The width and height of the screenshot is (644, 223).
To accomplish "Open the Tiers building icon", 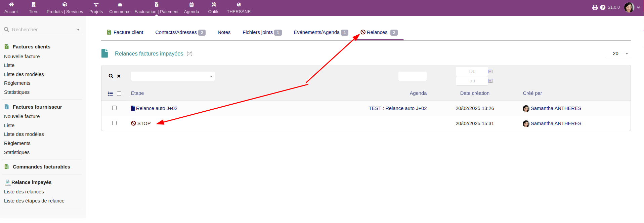I will pos(33,5).
